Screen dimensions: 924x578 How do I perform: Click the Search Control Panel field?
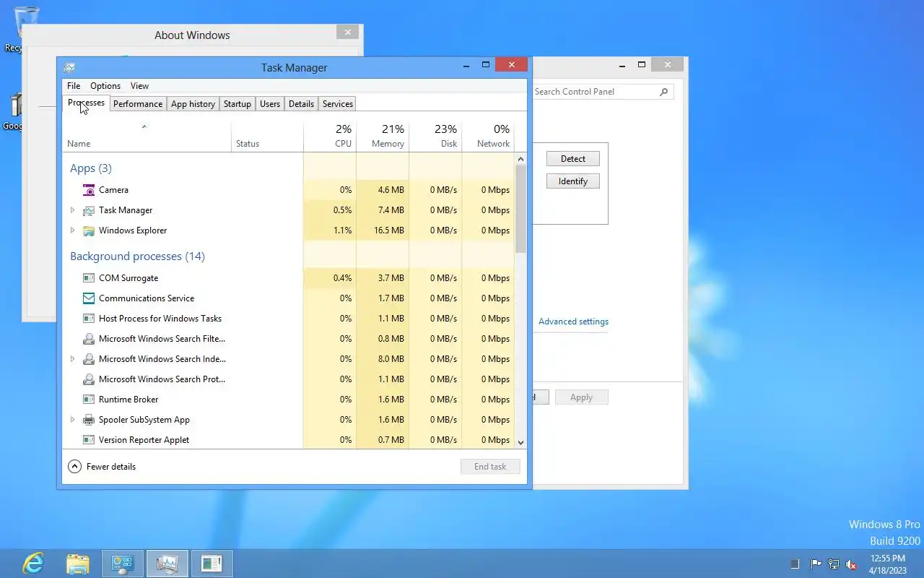pyautogui.click(x=602, y=92)
